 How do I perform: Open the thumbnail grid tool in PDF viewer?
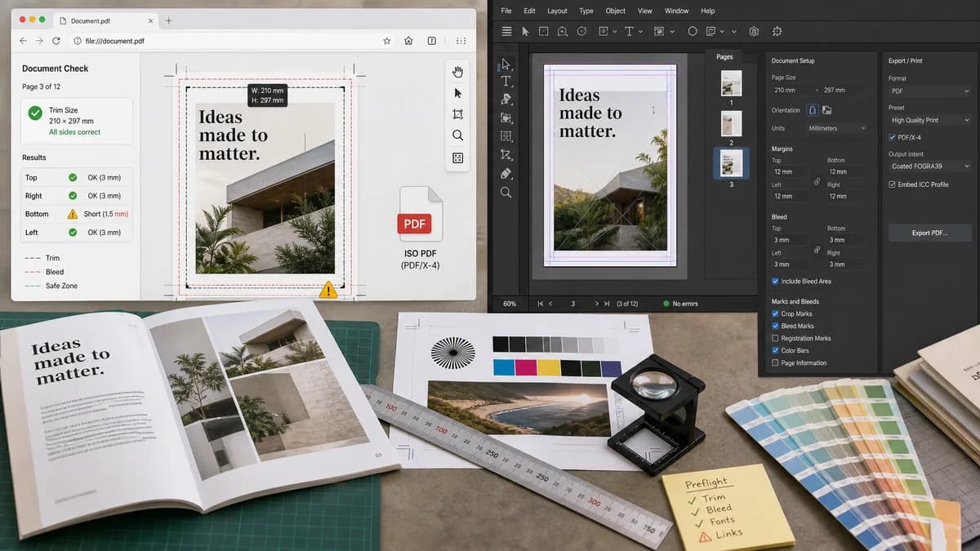coord(457,158)
